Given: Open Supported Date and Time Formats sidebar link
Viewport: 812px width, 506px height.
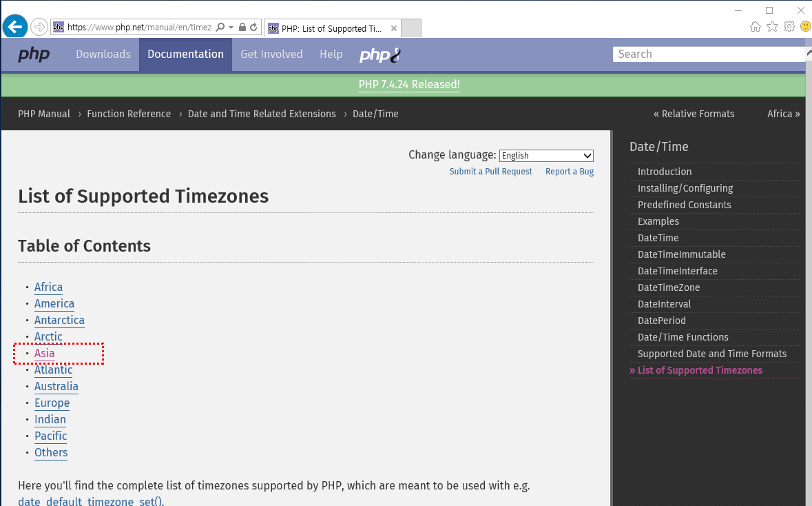Looking at the screenshot, I should click(712, 354).
